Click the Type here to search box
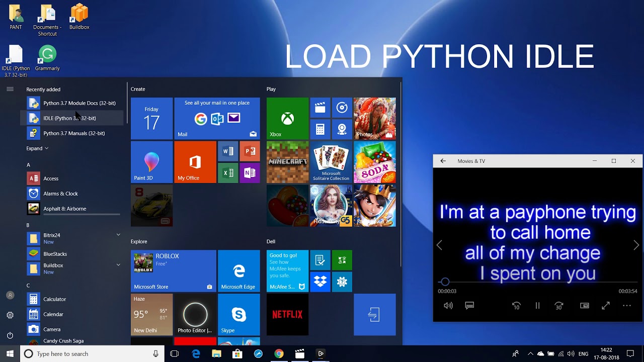The height and width of the screenshot is (362, 644). tap(92, 354)
